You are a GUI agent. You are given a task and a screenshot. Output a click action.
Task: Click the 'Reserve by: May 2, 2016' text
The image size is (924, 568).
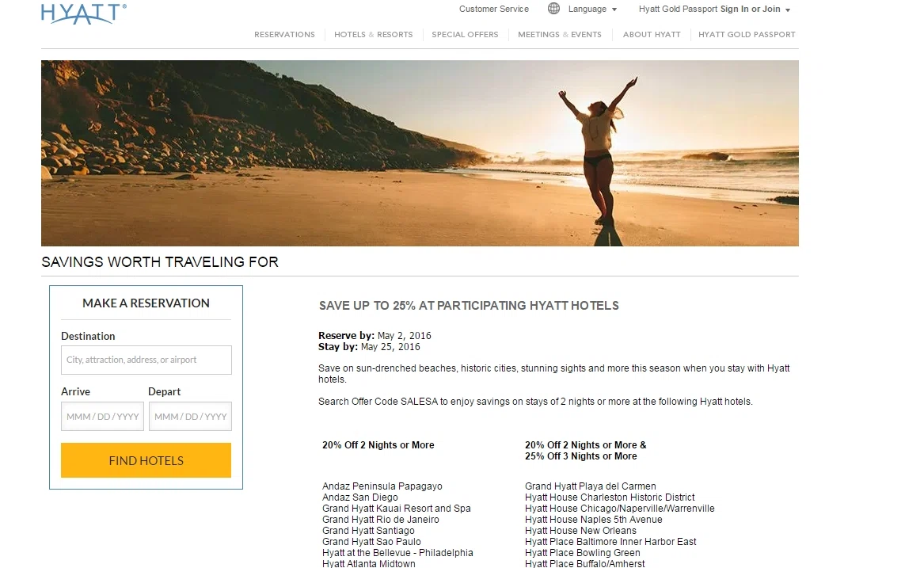[x=375, y=336]
